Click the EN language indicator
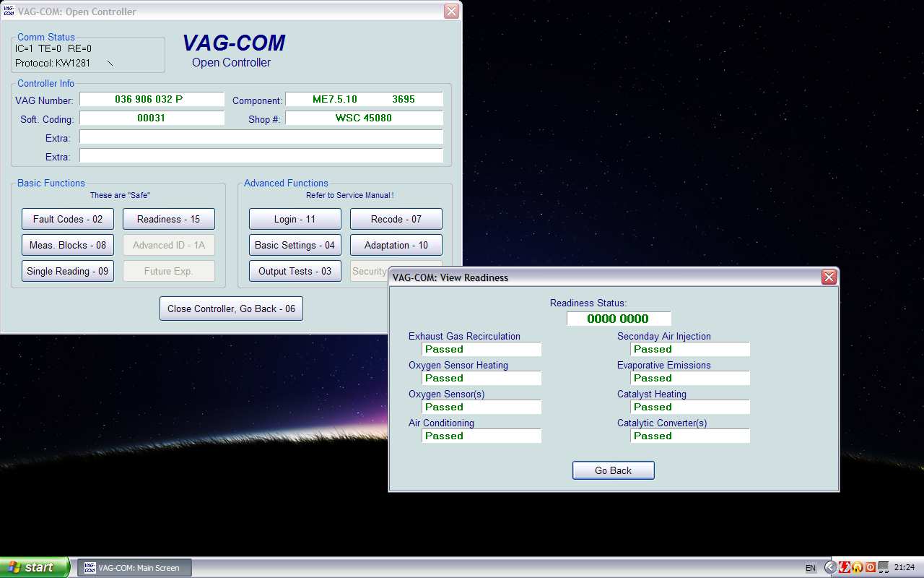This screenshot has width=924, height=578. coord(811,569)
